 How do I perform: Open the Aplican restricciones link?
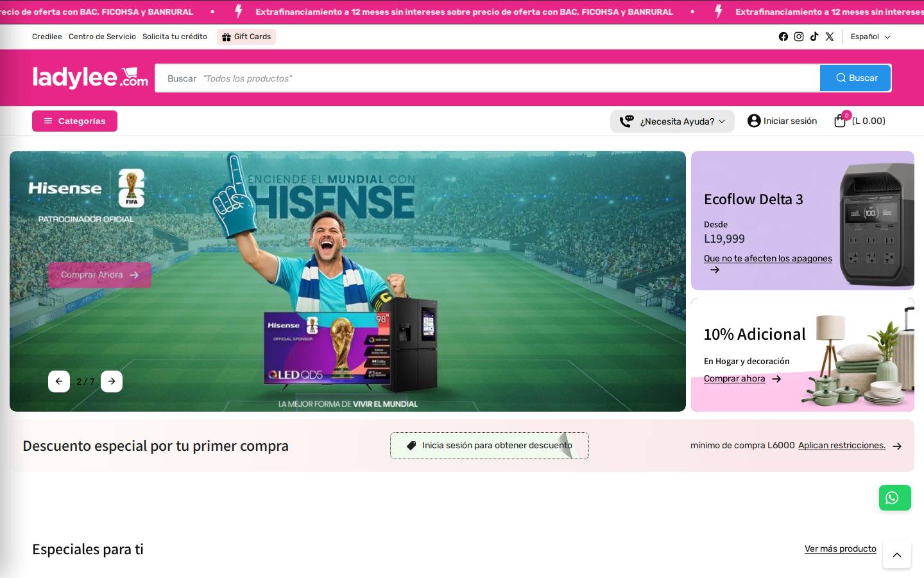point(842,445)
